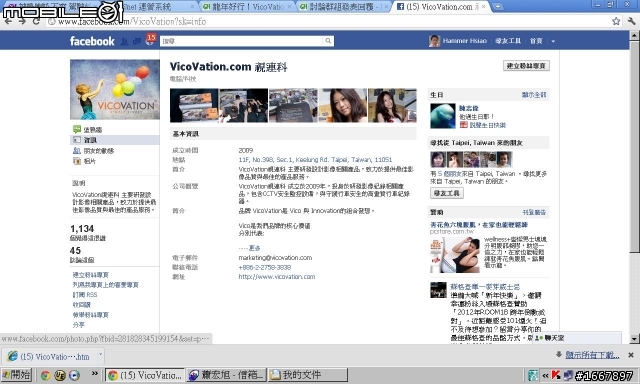The height and width of the screenshot is (384, 640).
Task: Click the +886-2 phone number link
Action: click(264, 267)
